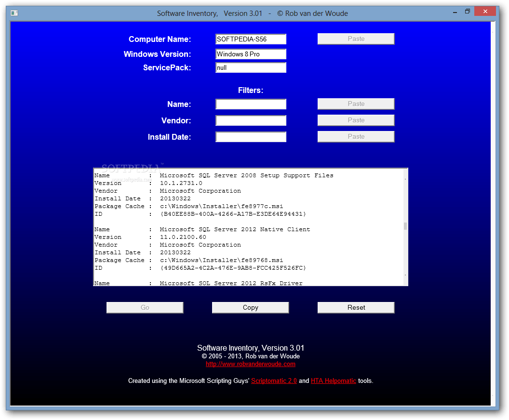Click Paste button beside Computer Name
Screen dimensions: 509x420
356,39
